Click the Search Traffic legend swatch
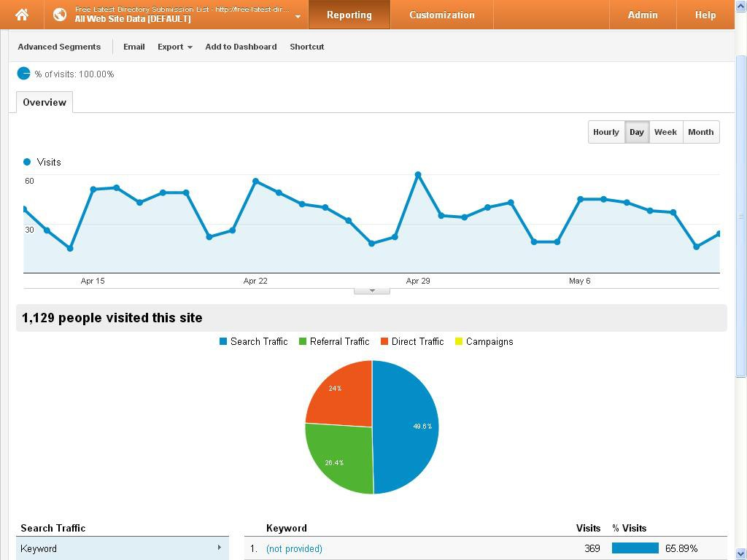The height and width of the screenshot is (560, 747). [223, 341]
